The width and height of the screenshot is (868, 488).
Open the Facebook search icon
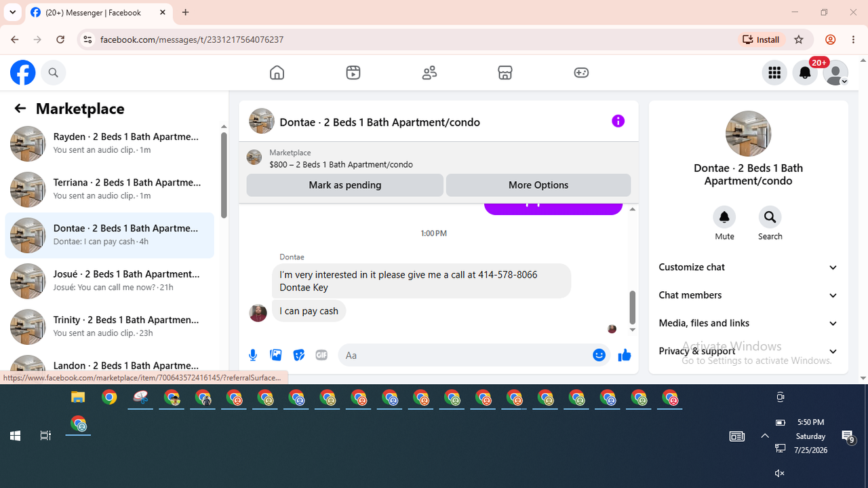pos(54,73)
